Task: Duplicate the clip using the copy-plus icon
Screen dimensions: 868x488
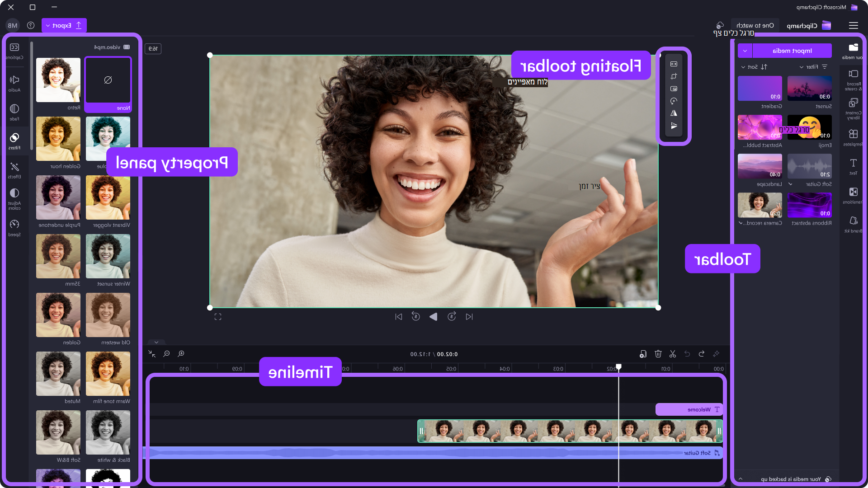Action: click(x=643, y=354)
